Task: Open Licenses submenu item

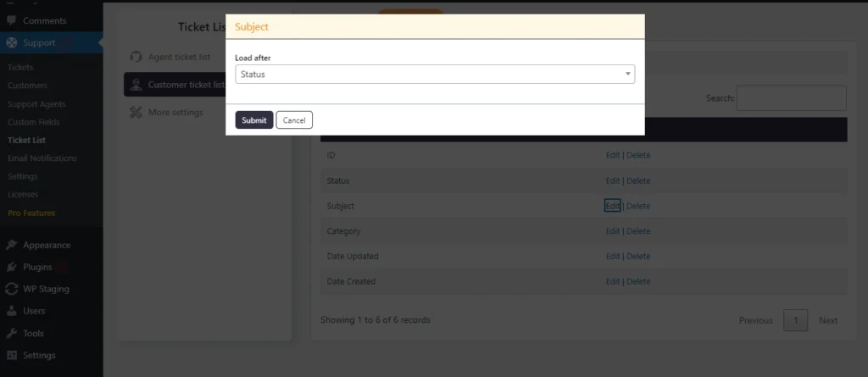Action: coord(23,195)
